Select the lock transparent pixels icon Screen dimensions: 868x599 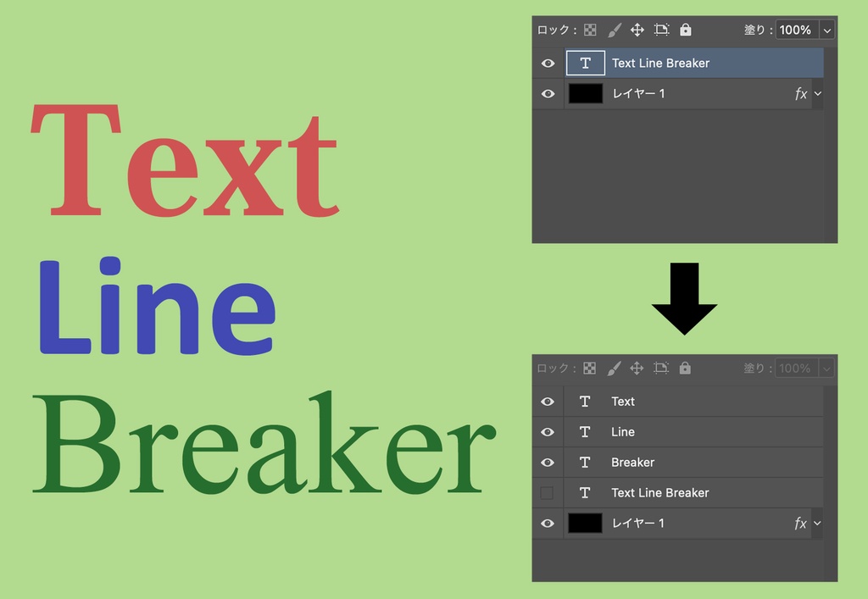591,30
